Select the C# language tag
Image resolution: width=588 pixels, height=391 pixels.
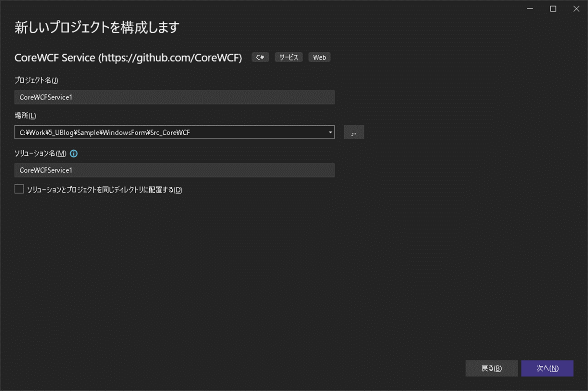click(x=260, y=57)
